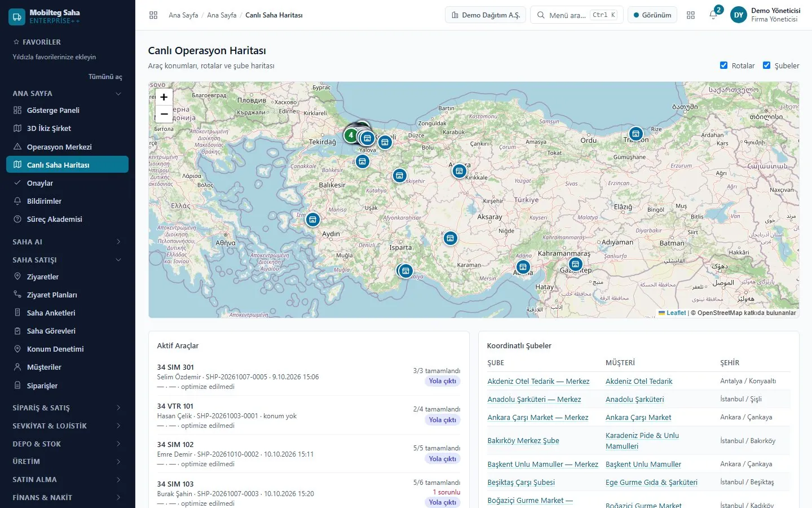The width and height of the screenshot is (812, 508).
Task: Open the Leaflet attribution link
Action: (676, 313)
